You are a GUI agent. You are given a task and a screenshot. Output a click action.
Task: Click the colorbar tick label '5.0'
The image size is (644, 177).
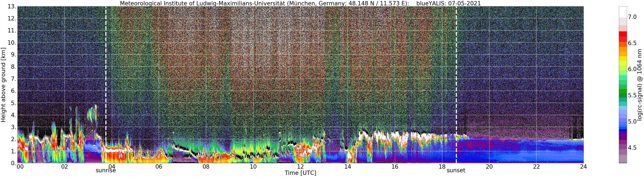pos(632,121)
